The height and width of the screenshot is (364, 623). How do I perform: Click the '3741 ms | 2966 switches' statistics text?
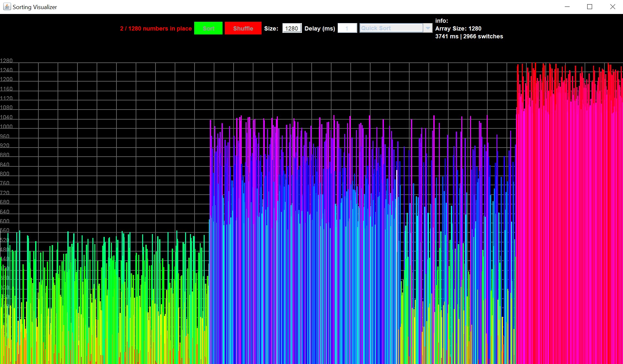pyautogui.click(x=469, y=36)
